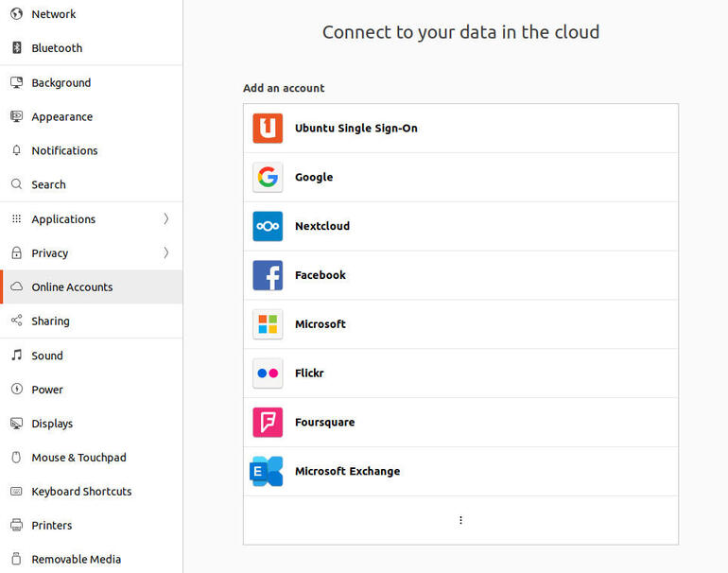Add a Microsoft account
Viewport: 728px width, 573px height.
click(x=460, y=324)
